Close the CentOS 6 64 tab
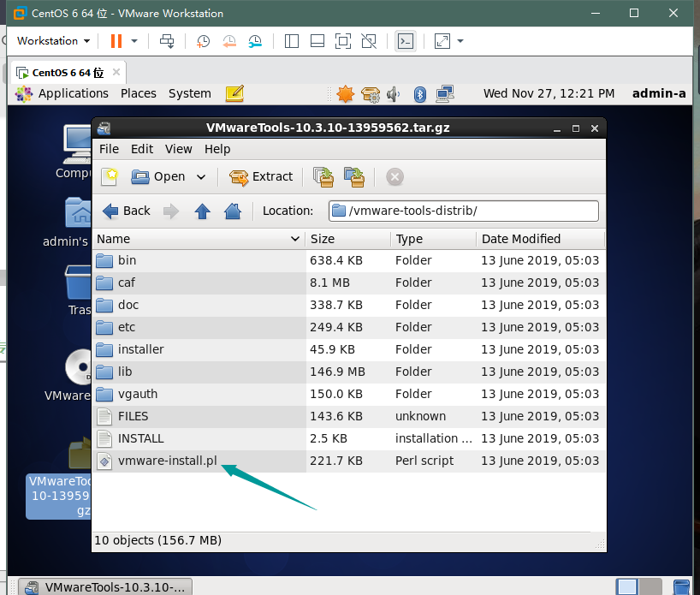Viewport: 700px width, 595px height. (116, 72)
